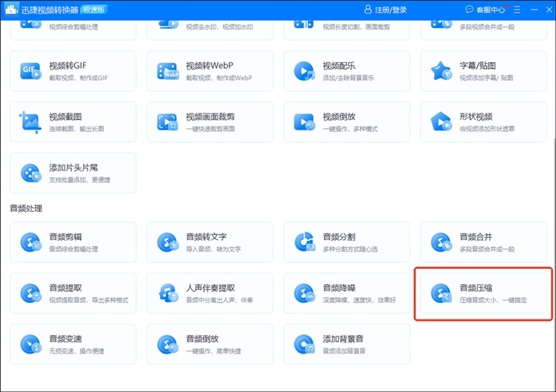Click the 音频变速 icon

(x=31, y=344)
